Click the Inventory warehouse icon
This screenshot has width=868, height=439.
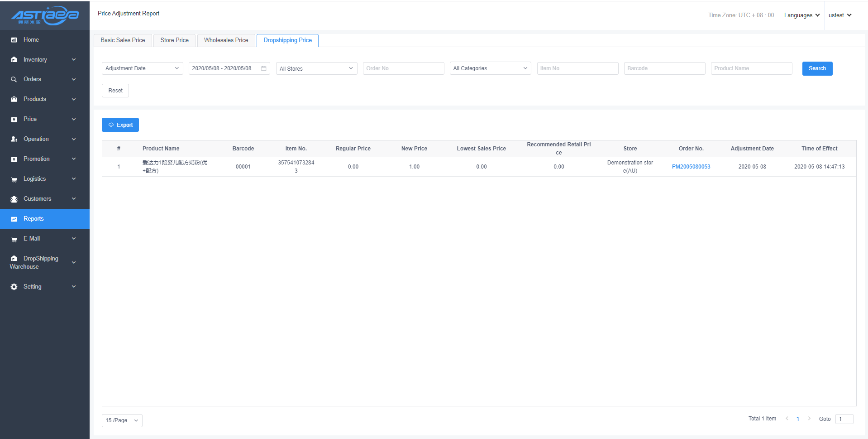(14, 60)
